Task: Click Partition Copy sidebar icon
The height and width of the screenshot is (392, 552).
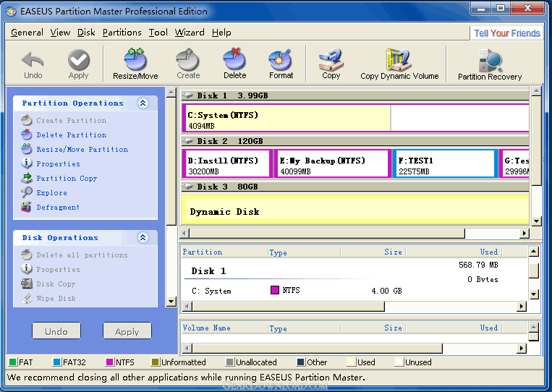Action: 26,178
